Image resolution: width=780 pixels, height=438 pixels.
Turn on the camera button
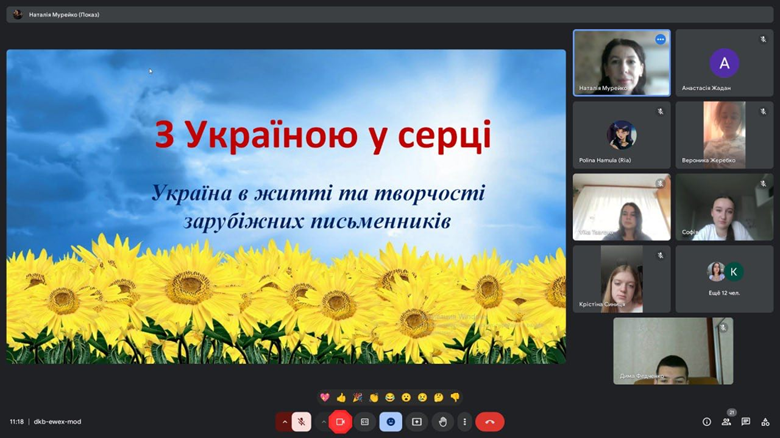[340, 422]
